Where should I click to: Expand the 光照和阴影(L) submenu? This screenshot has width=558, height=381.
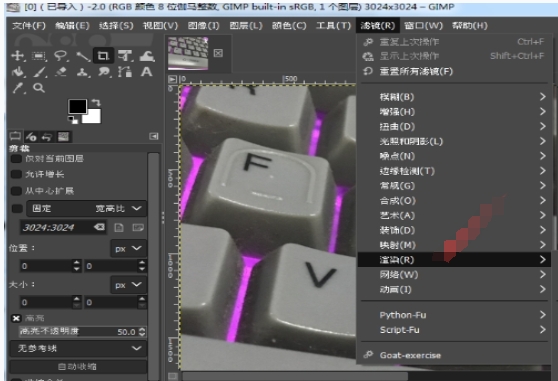click(x=454, y=141)
